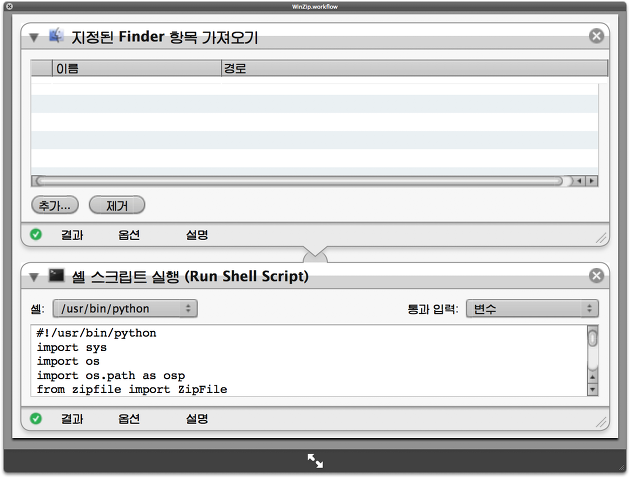This screenshot has height=478, width=630.
Task: Click the 경로 column header
Action: click(x=414, y=68)
